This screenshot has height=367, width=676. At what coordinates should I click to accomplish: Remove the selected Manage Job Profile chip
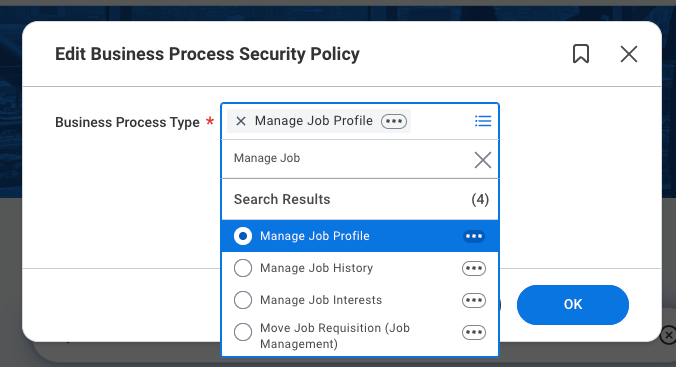click(x=241, y=121)
